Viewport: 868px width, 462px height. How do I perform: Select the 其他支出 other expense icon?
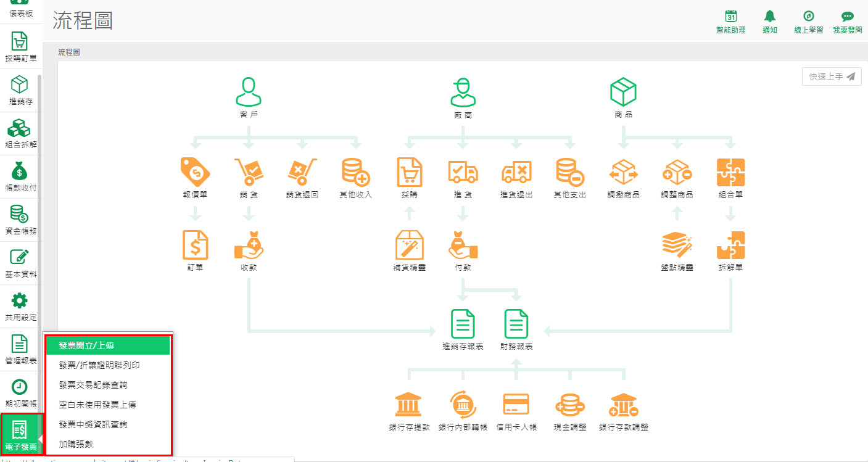(570, 172)
